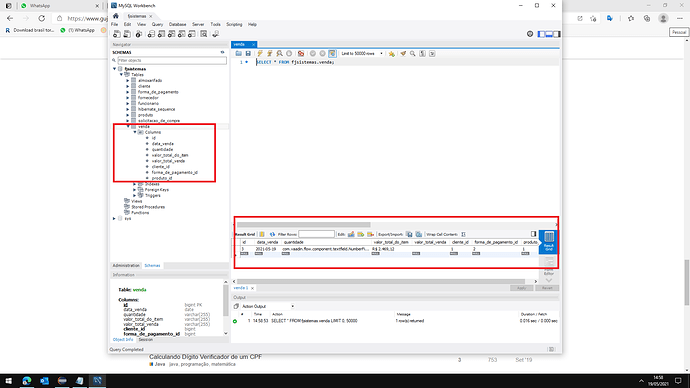This screenshot has height=388, width=690.
Task: Click the Find magnifying glass icon in the editor toolbar
Action: pos(413,53)
